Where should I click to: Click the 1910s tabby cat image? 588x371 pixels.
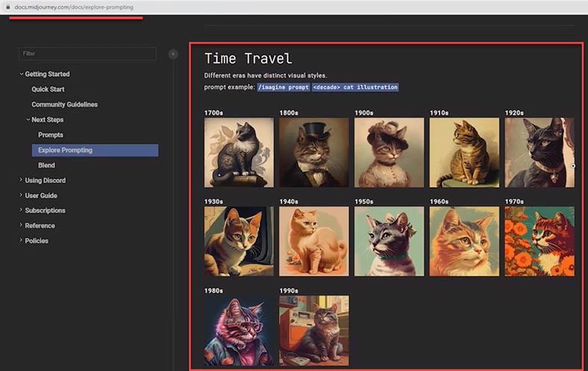pos(464,153)
